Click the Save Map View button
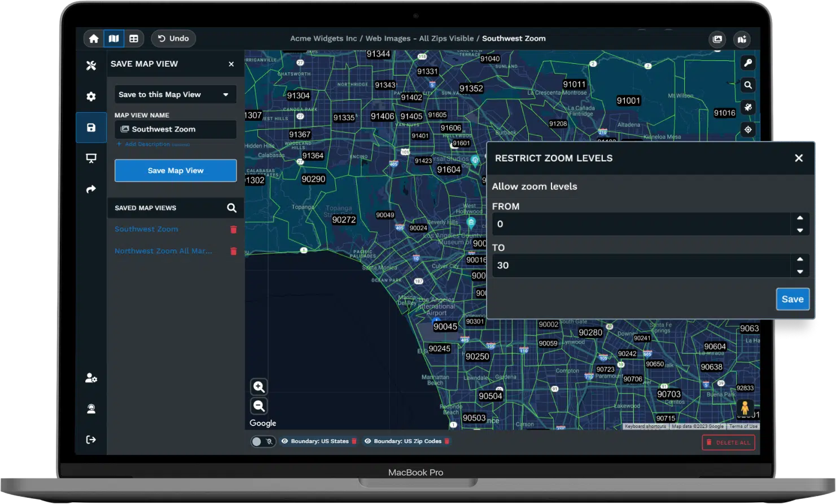Screen dimensions: 836x504 [x=175, y=170]
